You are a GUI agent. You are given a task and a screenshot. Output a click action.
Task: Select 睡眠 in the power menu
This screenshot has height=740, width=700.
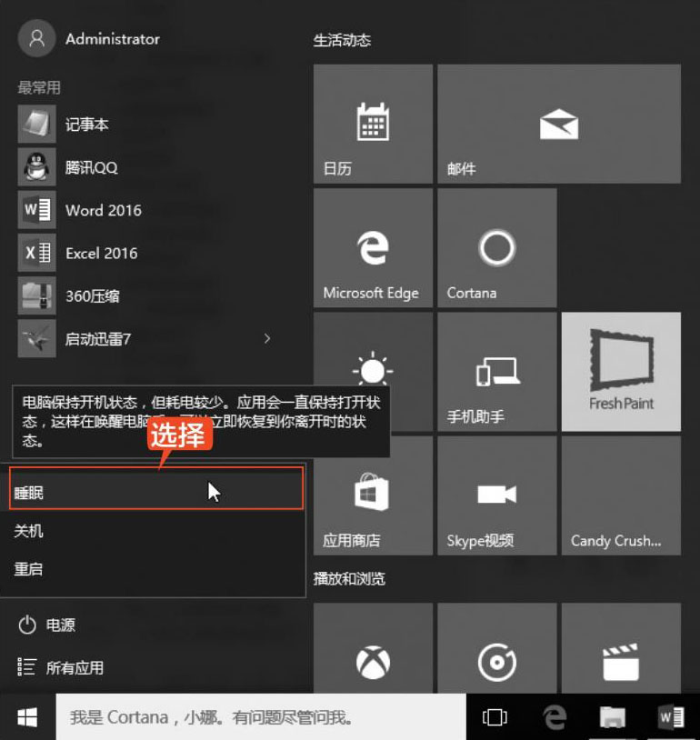[156, 488]
